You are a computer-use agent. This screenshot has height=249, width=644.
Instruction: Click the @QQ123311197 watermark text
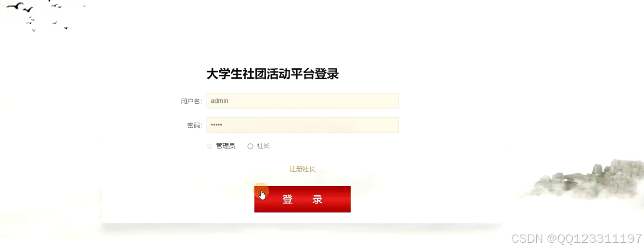(594, 238)
